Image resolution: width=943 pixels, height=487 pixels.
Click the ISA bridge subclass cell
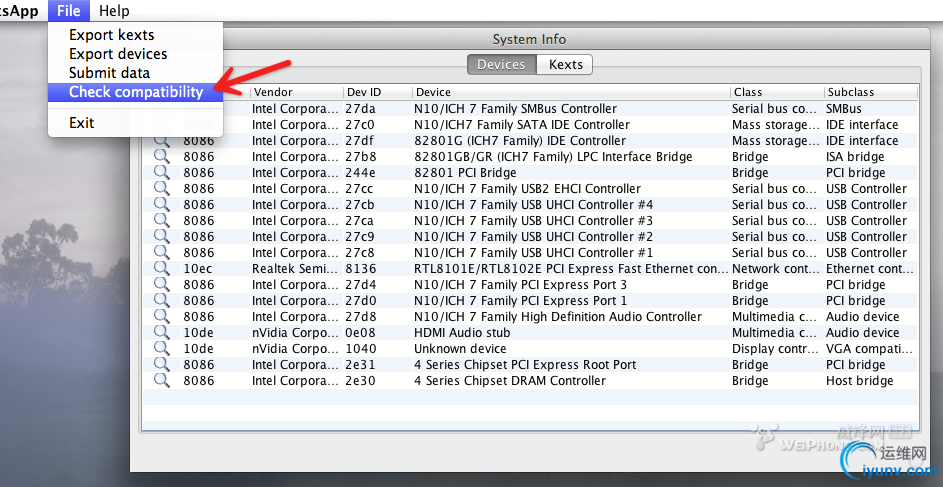point(855,156)
